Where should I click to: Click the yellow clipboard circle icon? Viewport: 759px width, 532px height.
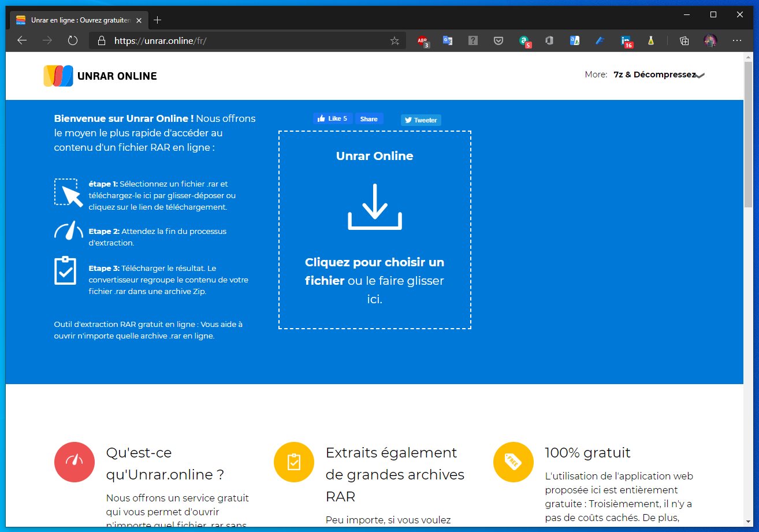click(x=294, y=462)
